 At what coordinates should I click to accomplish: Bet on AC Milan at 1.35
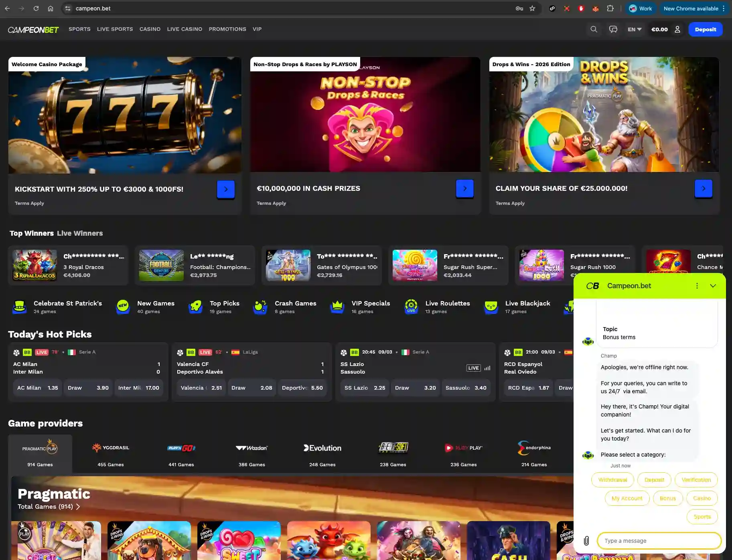38,388
